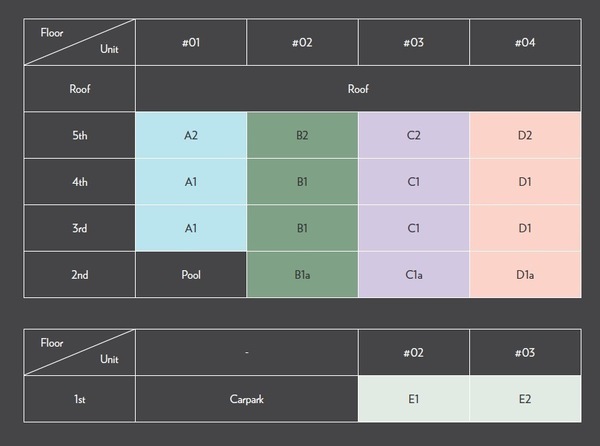The width and height of the screenshot is (600, 446).
Task: Select the 5th floor row label
Action: pyautogui.click(x=80, y=135)
